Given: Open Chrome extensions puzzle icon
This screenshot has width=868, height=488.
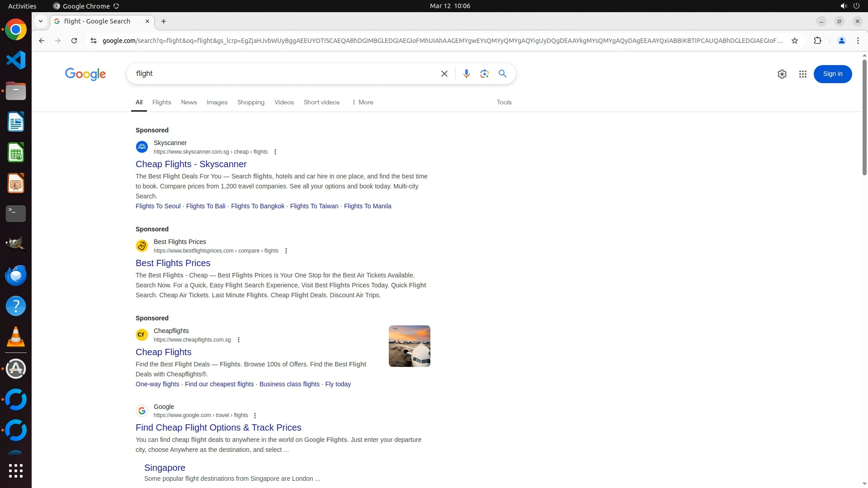Looking at the screenshot, I should click(817, 41).
